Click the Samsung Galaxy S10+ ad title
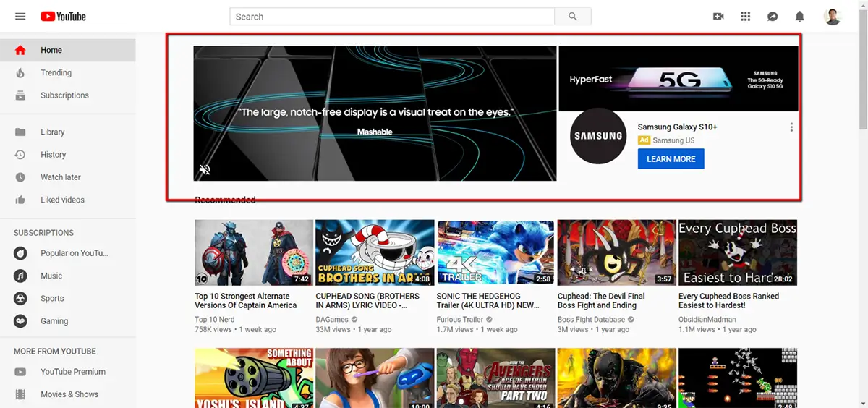This screenshot has height=408, width=868. 677,127
